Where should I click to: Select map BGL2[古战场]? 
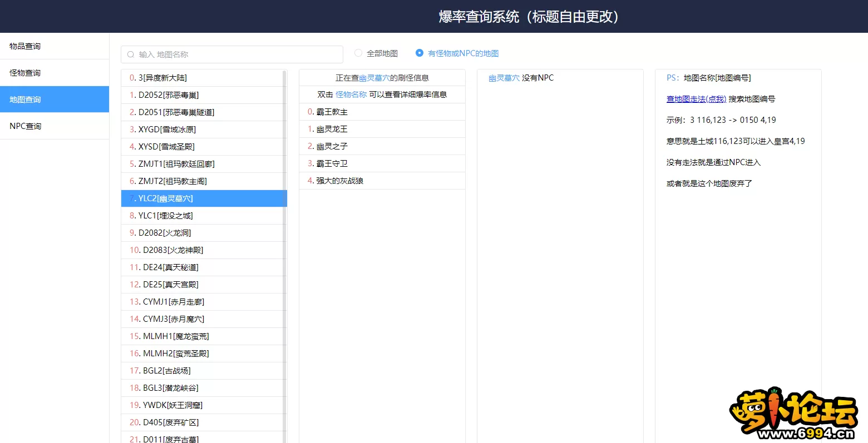[202, 371]
